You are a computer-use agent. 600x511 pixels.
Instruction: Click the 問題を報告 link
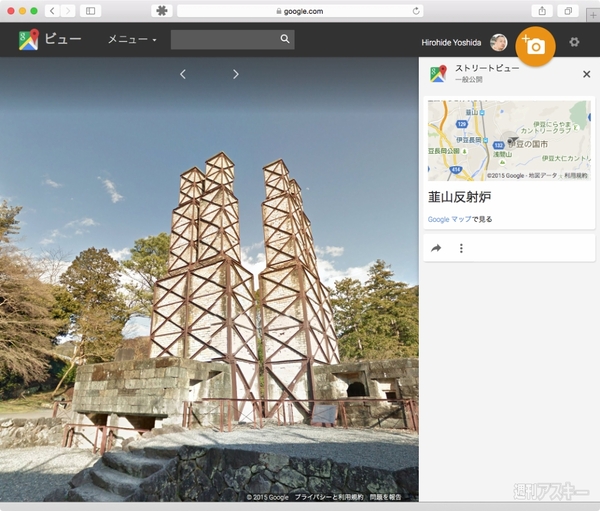[x=385, y=497]
